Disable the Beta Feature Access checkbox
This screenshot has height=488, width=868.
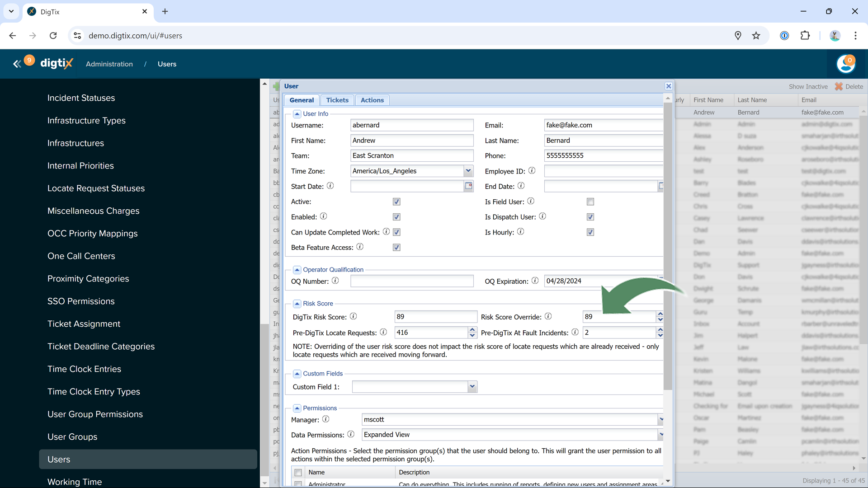[396, 248]
